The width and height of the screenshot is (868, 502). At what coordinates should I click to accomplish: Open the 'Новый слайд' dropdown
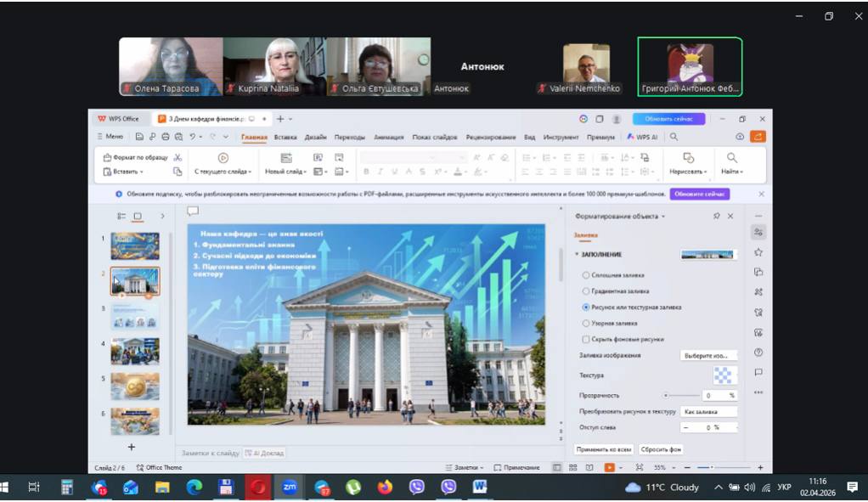285,172
